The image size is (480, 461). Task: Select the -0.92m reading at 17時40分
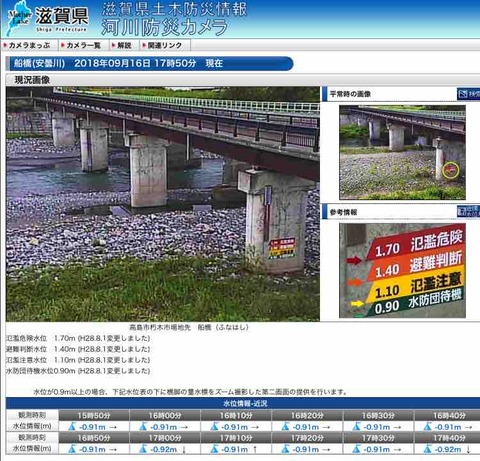(x=448, y=449)
